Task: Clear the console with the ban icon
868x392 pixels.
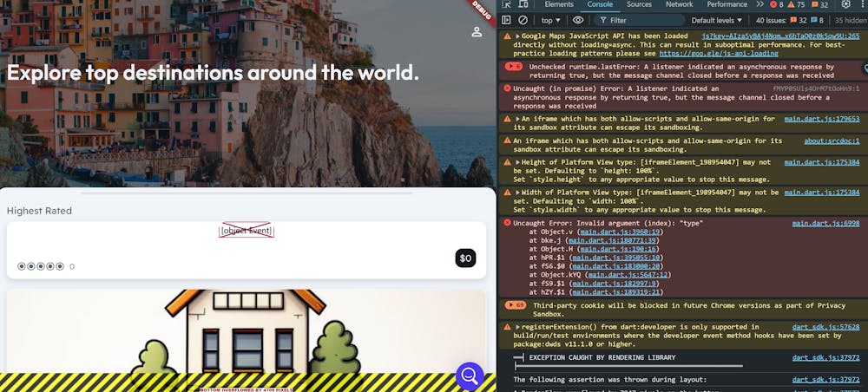Action: (x=523, y=20)
